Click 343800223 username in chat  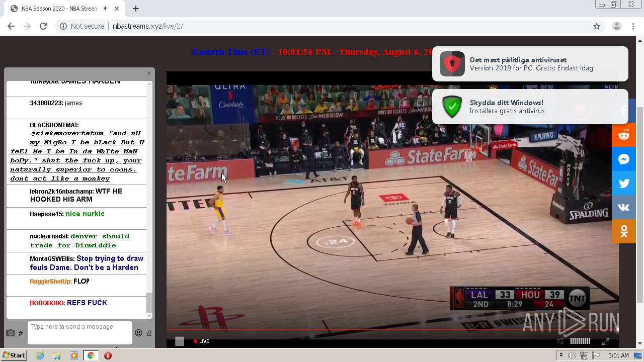(46, 103)
